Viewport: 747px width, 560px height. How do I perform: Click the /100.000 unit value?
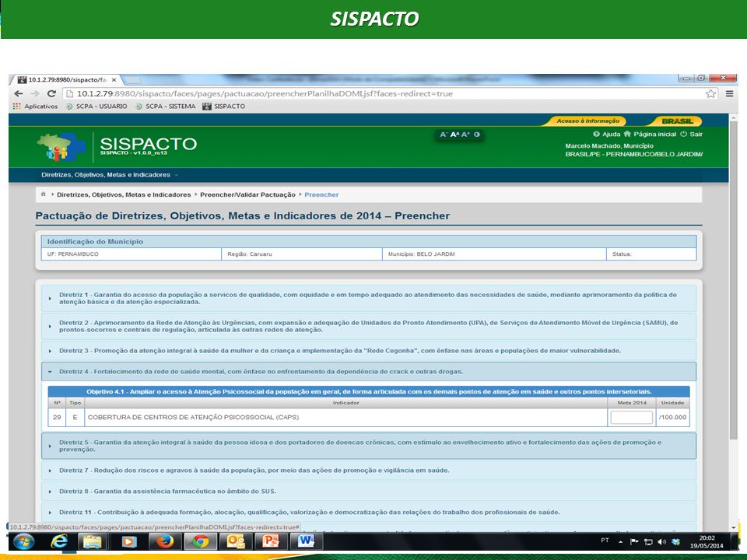pos(672,417)
